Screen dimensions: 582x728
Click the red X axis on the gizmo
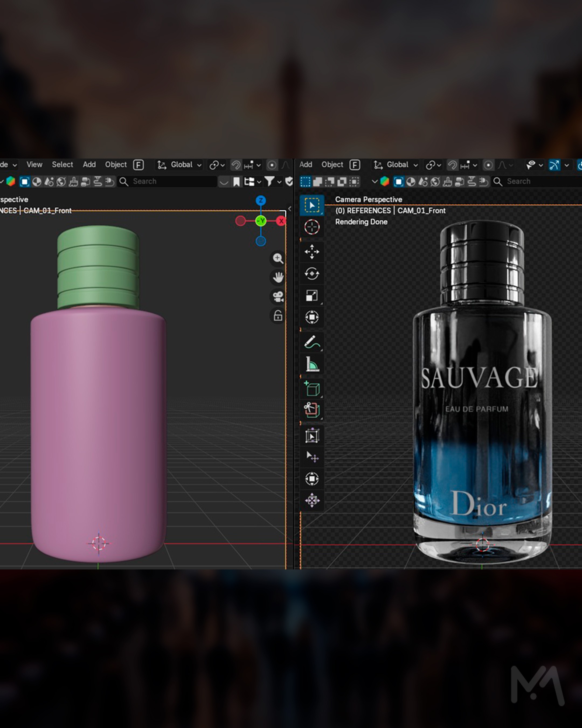click(281, 221)
